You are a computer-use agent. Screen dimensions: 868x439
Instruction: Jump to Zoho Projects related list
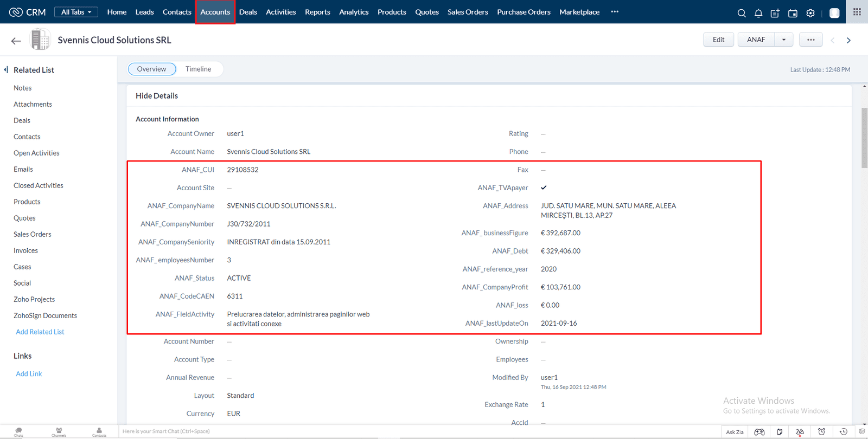click(34, 299)
